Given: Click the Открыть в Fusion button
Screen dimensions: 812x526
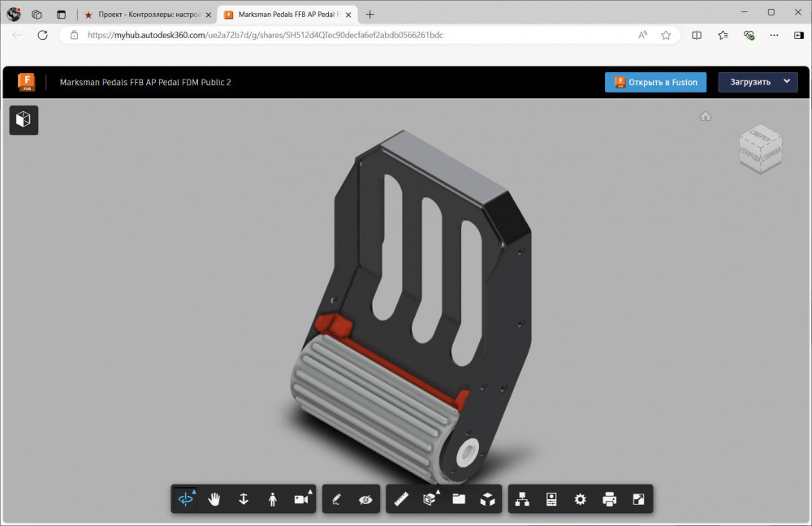Looking at the screenshot, I should pos(655,82).
